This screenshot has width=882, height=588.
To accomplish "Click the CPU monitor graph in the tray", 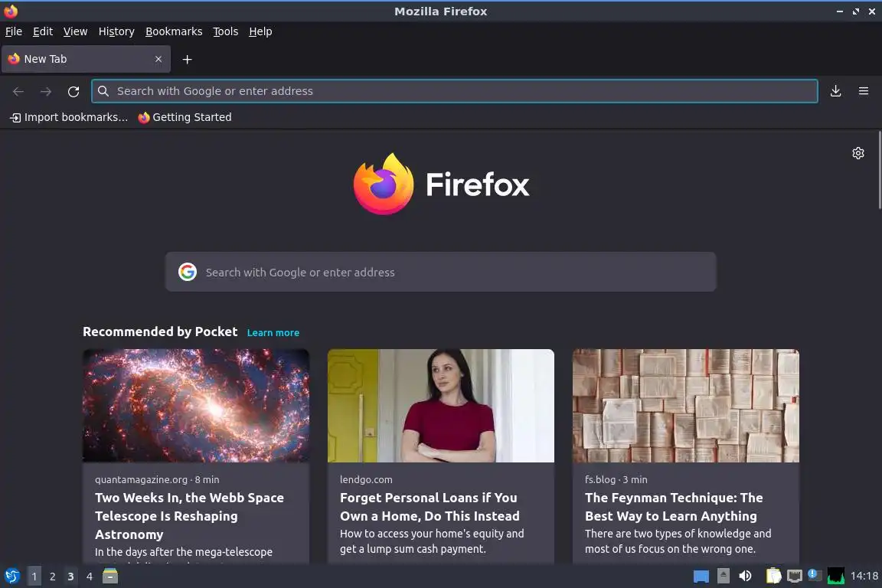I will pos(836,576).
